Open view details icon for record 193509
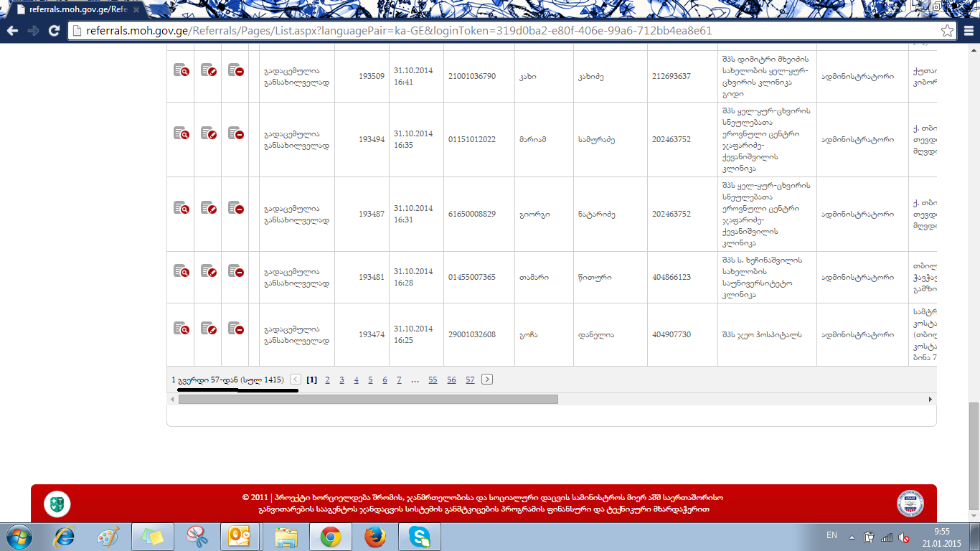The image size is (980, 551). click(x=181, y=70)
